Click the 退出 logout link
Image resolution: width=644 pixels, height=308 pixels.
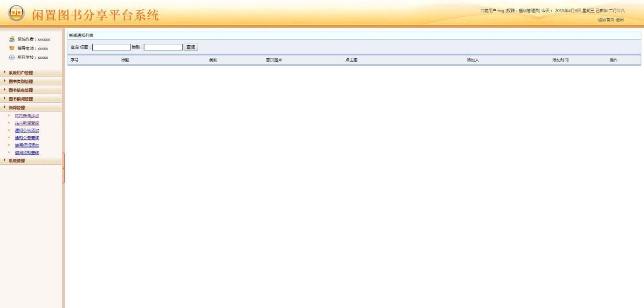pos(619,20)
